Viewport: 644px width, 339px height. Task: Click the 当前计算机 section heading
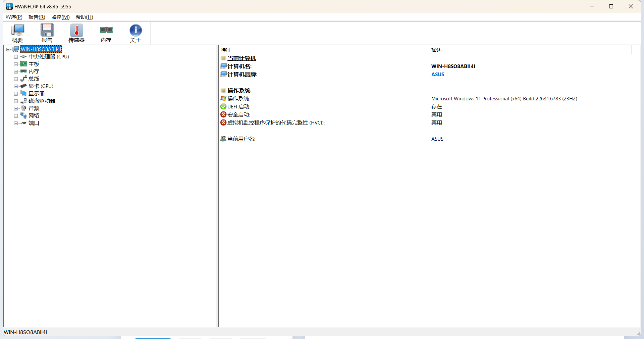pos(241,58)
